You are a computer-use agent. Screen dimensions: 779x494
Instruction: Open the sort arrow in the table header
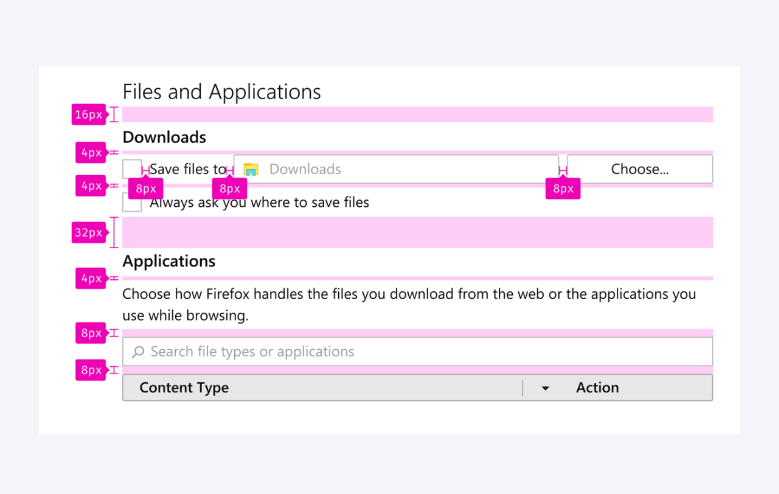pyautogui.click(x=545, y=388)
